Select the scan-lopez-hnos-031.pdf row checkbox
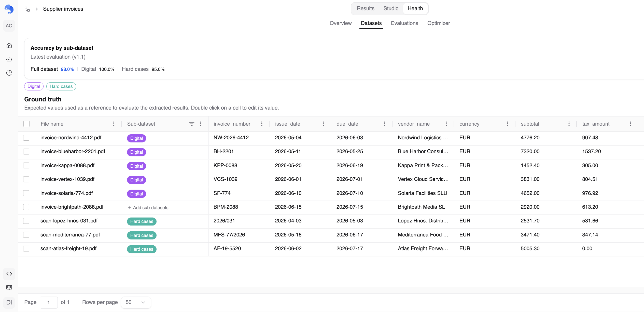 tap(26, 221)
